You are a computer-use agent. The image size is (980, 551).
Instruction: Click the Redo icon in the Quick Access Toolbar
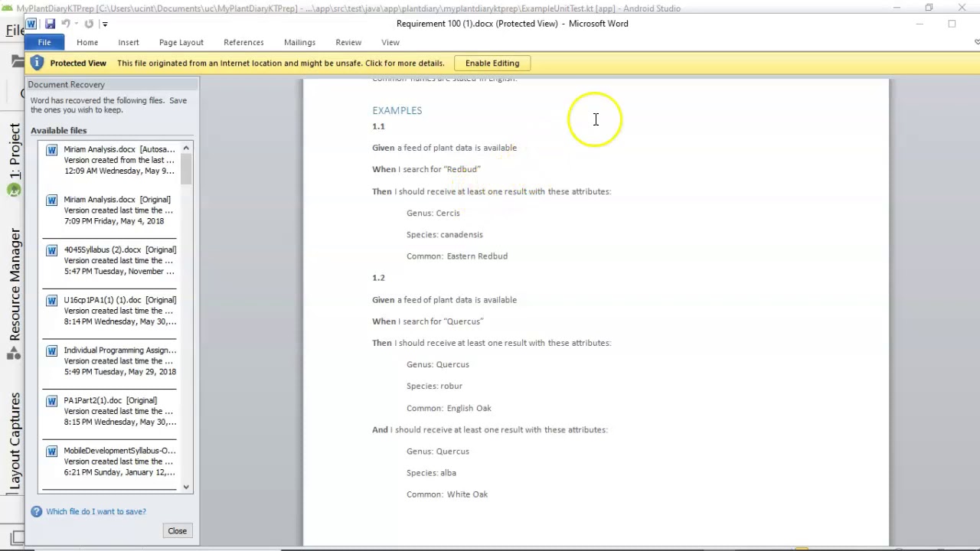click(89, 24)
